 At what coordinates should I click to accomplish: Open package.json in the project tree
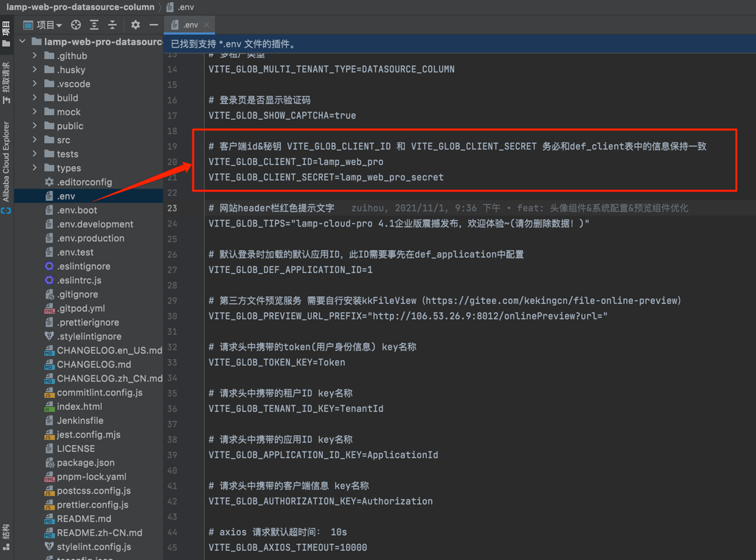tap(86, 462)
